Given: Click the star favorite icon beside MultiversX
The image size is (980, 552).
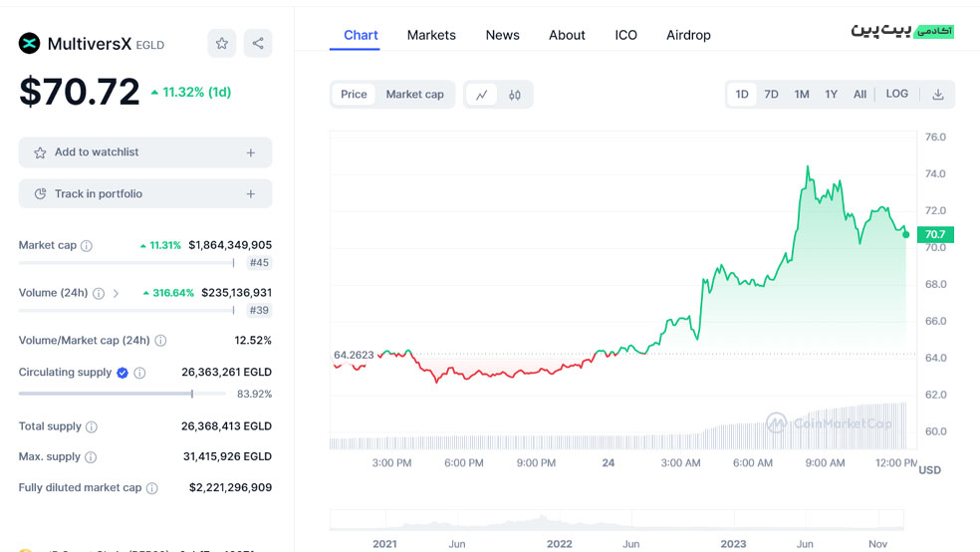Looking at the screenshot, I should tap(222, 43).
